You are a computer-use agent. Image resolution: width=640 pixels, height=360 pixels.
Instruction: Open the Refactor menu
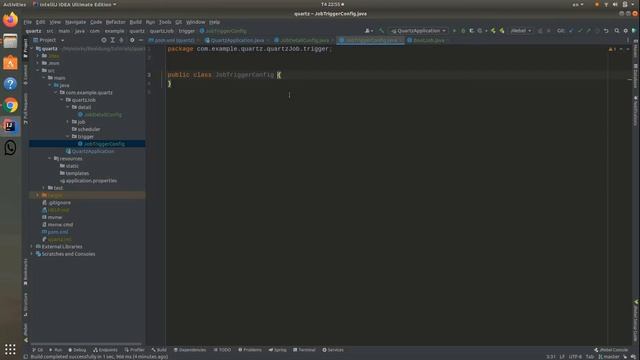tap(116, 22)
